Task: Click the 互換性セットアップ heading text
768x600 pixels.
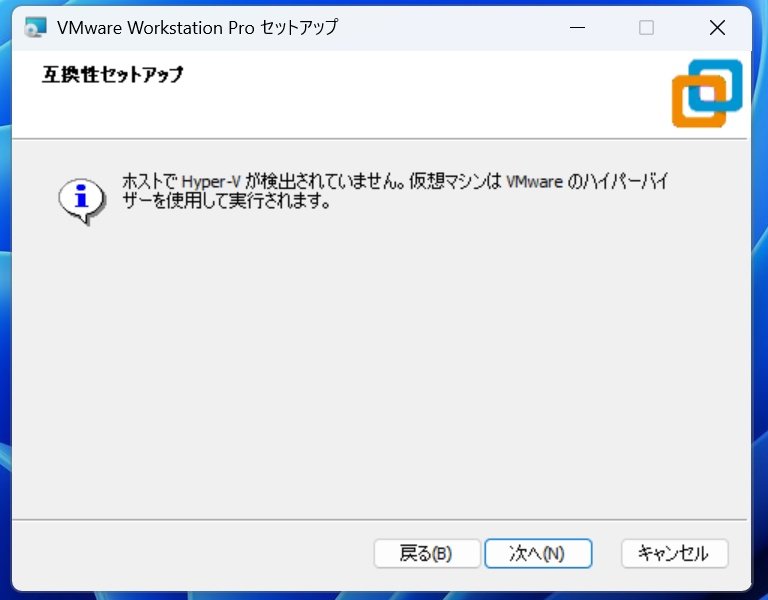Action: 113,74
